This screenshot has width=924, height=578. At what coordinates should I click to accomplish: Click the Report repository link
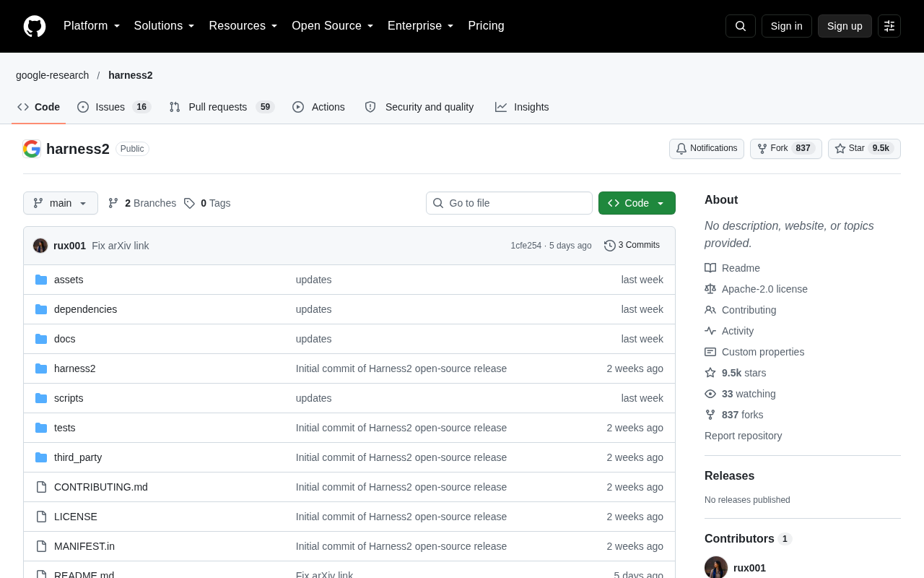coord(743,436)
